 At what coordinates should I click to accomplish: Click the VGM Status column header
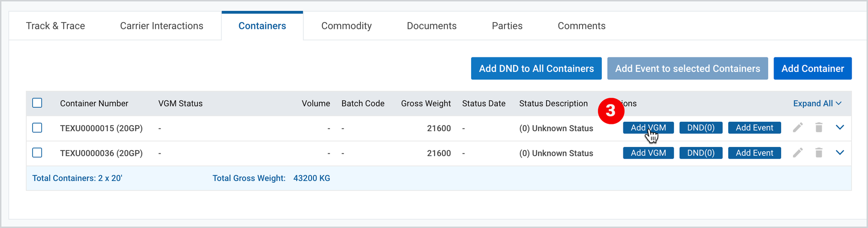point(180,104)
